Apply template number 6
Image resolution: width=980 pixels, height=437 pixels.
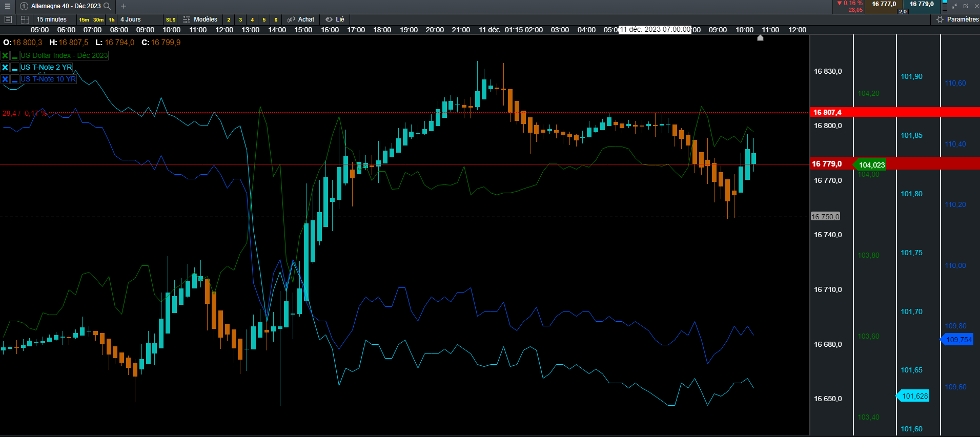click(x=276, y=19)
